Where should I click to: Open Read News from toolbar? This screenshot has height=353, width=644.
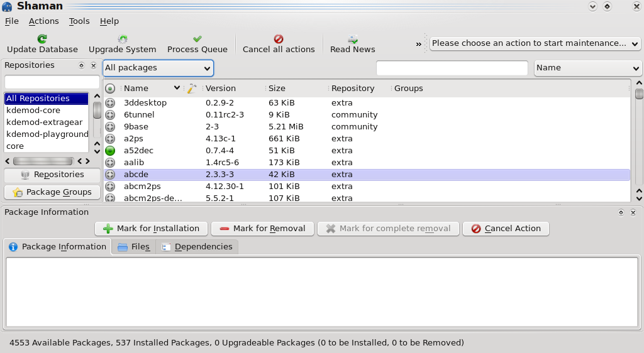coord(352,39)
